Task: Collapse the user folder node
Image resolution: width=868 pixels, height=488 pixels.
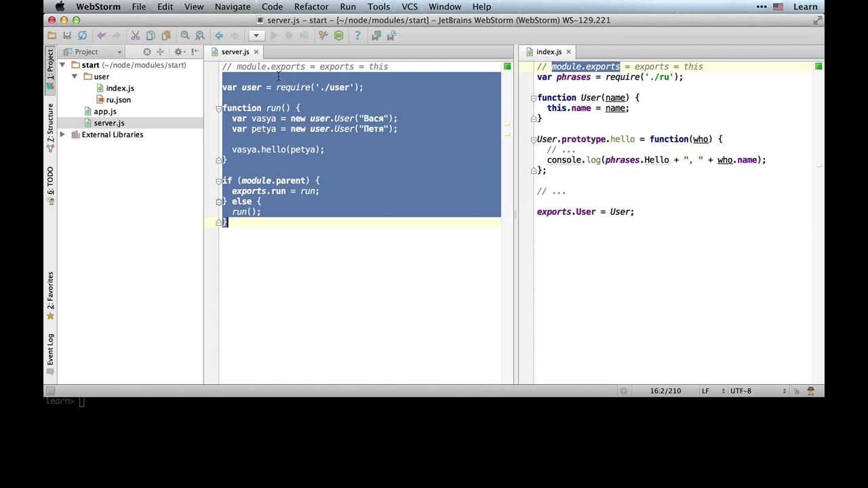Action: (x=74, y=77)
